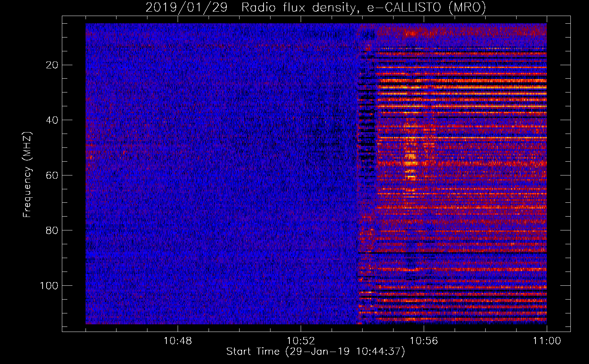589x364 pixels.
Task: Click the '10:56' time tick label
Action: (424, 341)
